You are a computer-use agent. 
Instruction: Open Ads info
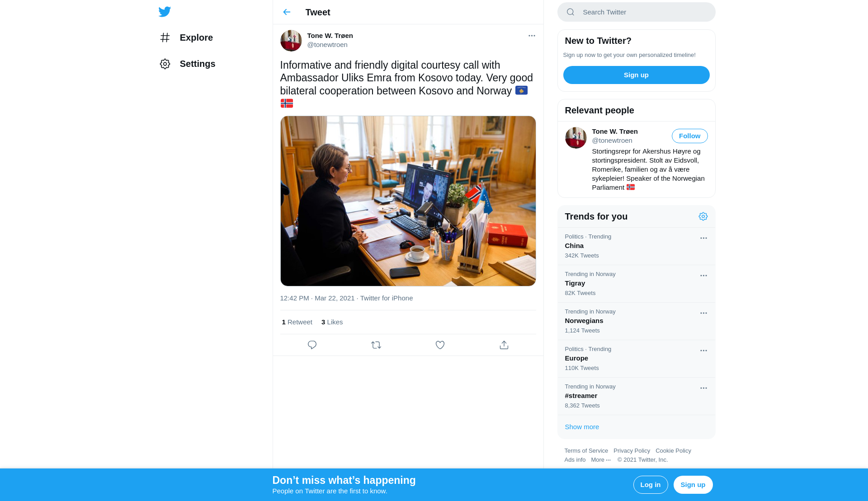(x=575, y=460)
